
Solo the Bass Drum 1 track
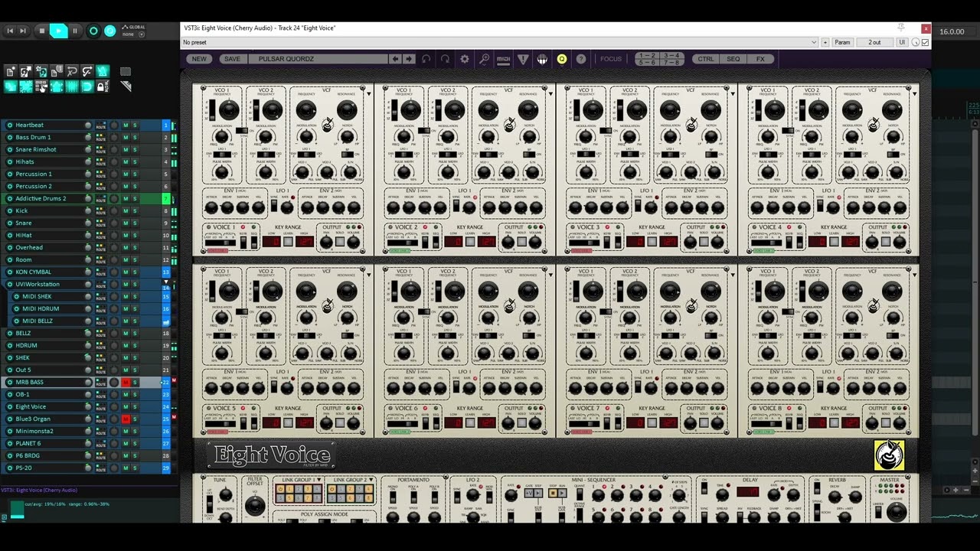[x=135, y=137]
